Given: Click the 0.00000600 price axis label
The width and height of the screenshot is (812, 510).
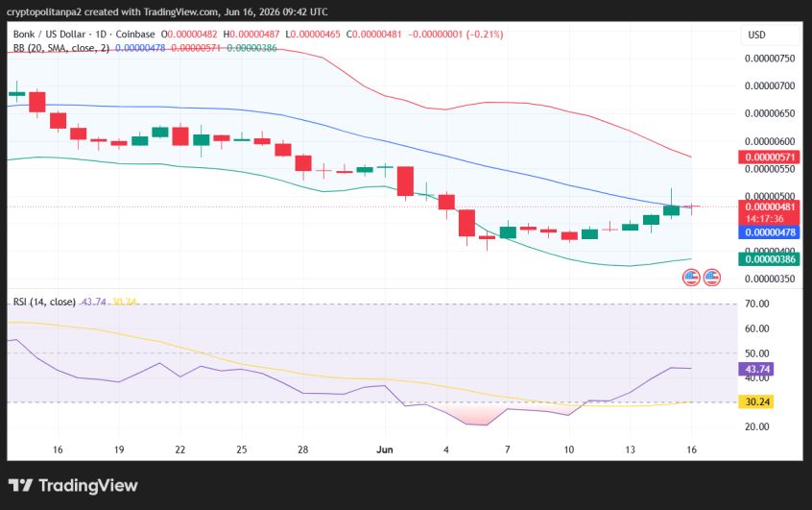Looking at the screenshot, I should tap(770, 141).
